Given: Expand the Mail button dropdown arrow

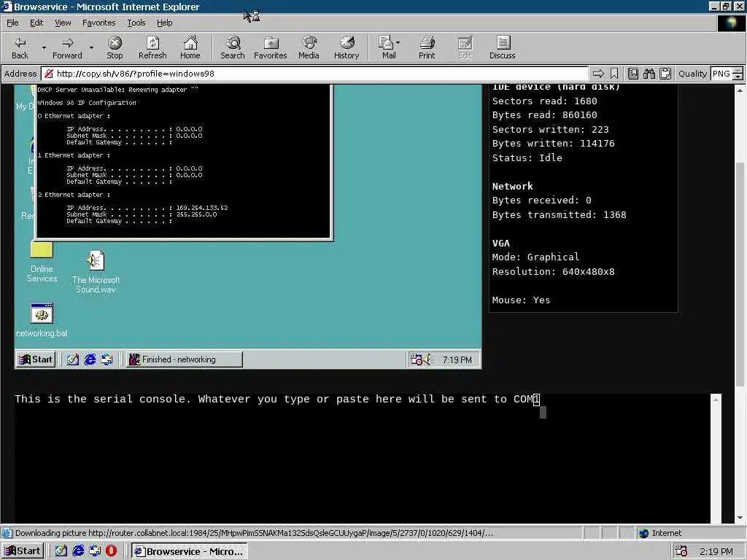Looking at the screenshot, I should click(398, 43).
